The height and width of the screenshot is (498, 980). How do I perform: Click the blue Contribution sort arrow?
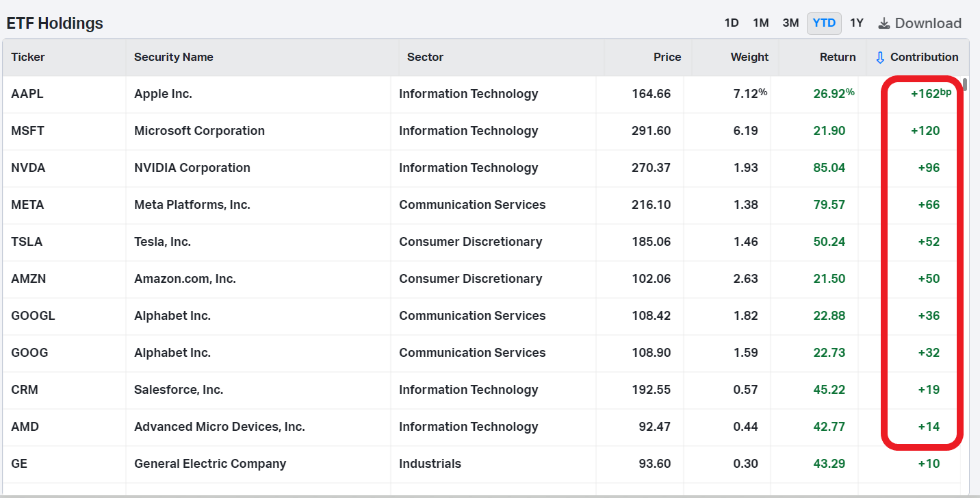(x=881, y=57)
